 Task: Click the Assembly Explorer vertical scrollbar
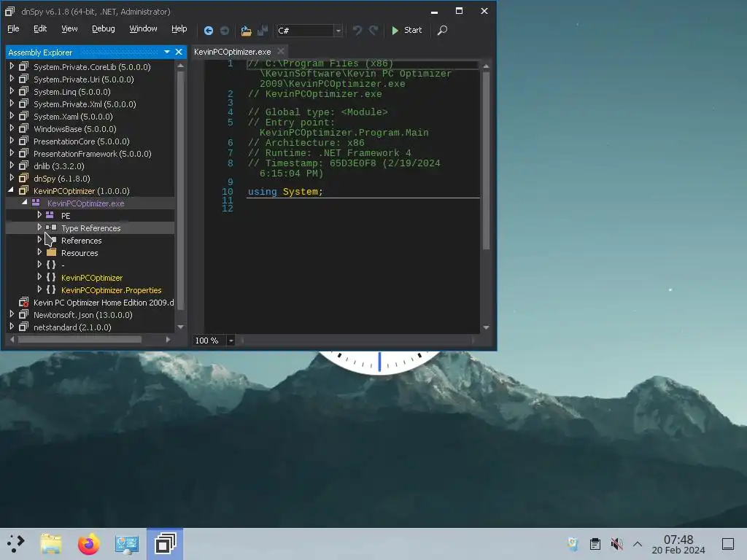[181, 190]
